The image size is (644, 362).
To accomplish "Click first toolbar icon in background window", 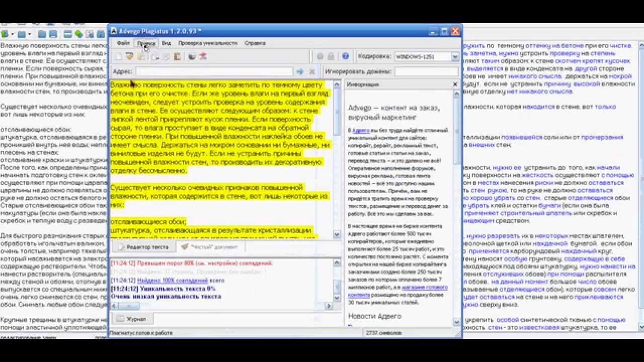I will (5, 34).
